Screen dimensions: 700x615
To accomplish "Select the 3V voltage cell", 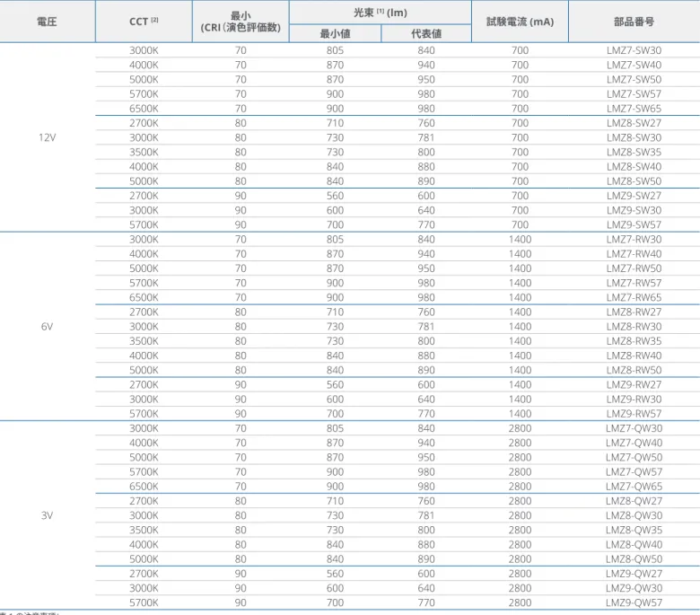I will [x=47, y=515].
